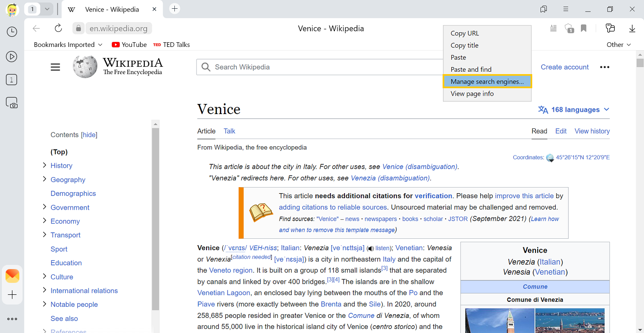Open Bookmarks Imported folder dropdown
Image resolution: width=644 pixels, height=333 pixels.
pos(68,45)
